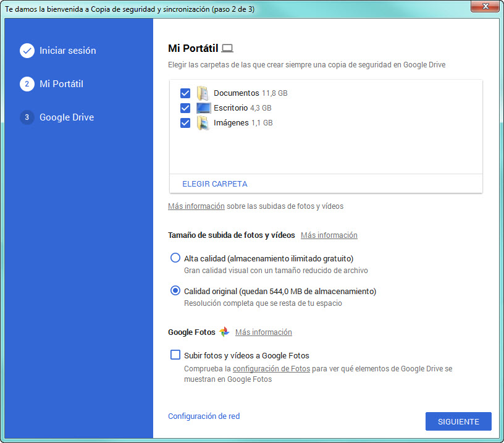This screenshot has width=504, height=443.
Task: Click 'Resolución completa que se resta' text
Action: [x=263, y=303]
